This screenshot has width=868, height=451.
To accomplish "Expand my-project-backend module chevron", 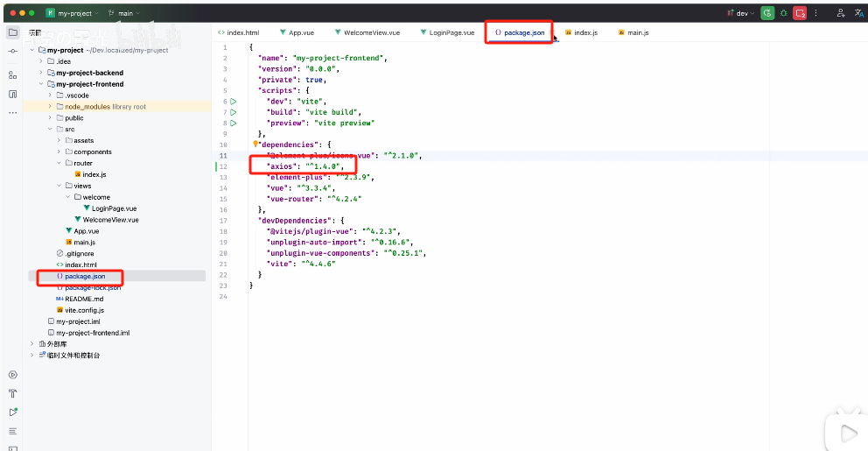I will click(x=41, y=73).
